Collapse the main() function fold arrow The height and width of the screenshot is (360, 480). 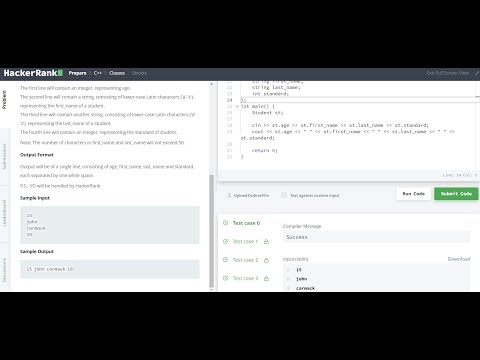tap(237, 106)
